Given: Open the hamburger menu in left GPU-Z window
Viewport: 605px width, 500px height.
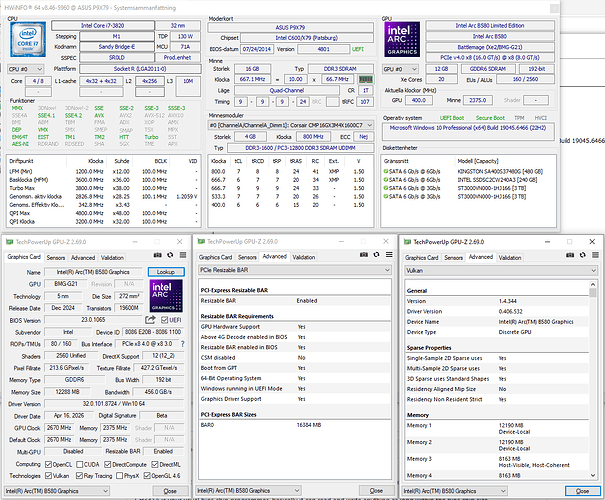Looking at the screenshot, I should (183, 255).
